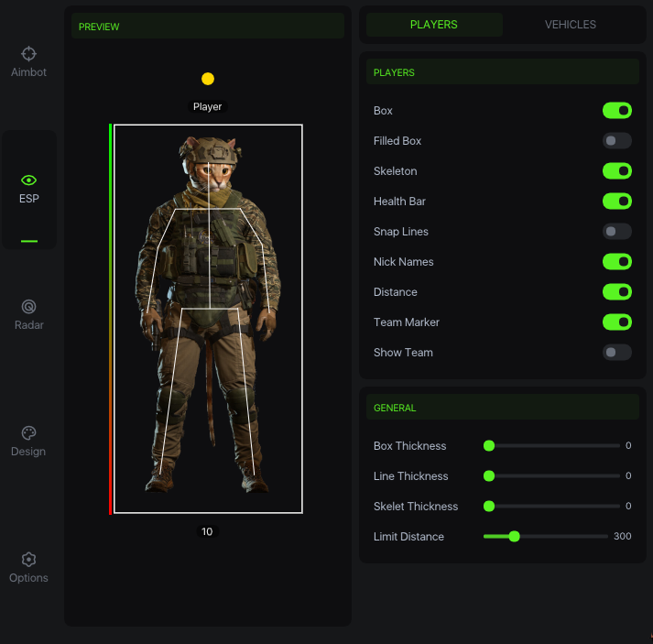653x644 pixels.
Task: Click the yellow team marker dot in preview
Action: tap(208, 79)
